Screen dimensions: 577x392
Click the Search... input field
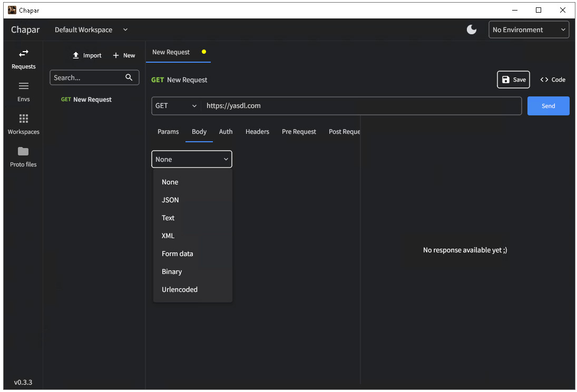[94, 77]
